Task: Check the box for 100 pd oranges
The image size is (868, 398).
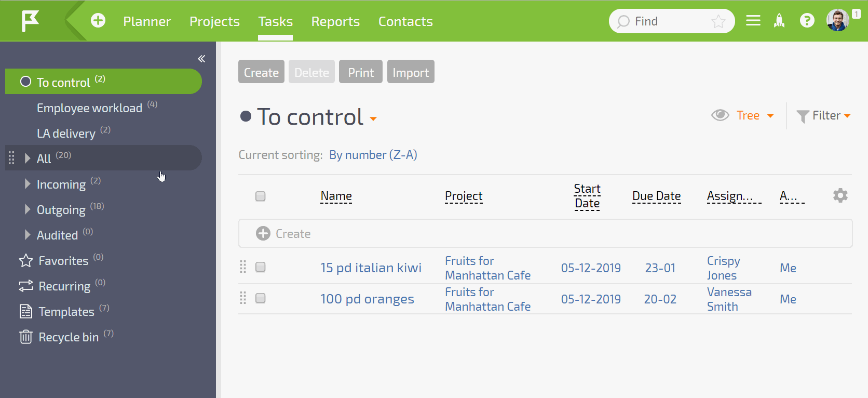Action: [261, 298]
